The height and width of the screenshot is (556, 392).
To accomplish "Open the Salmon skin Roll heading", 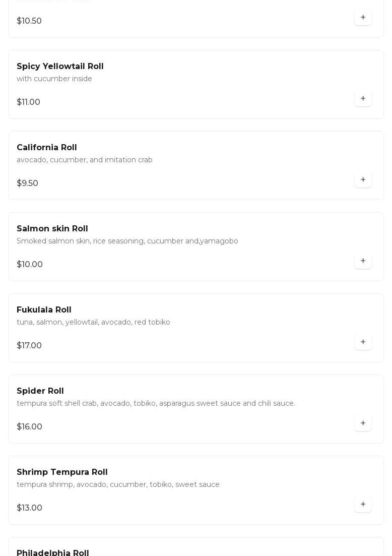I will [52, 229].
